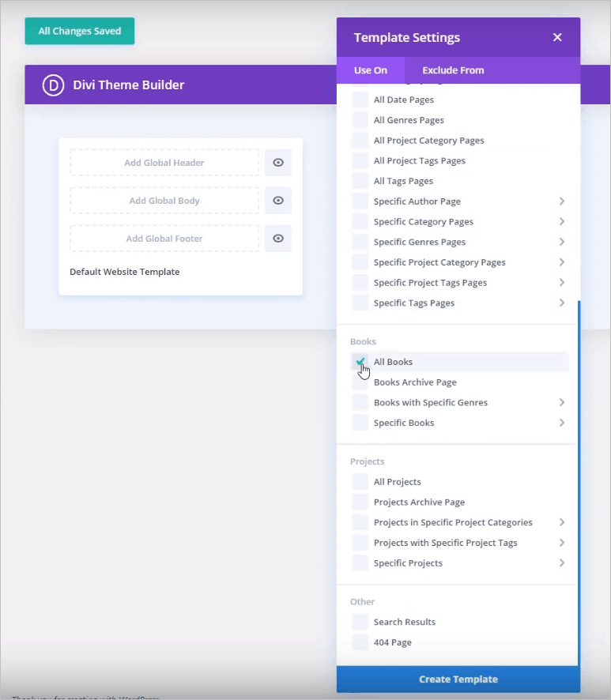Expand Specific Project Tags Pages arrow
The image size is (611, 700).
pos(562,283)
